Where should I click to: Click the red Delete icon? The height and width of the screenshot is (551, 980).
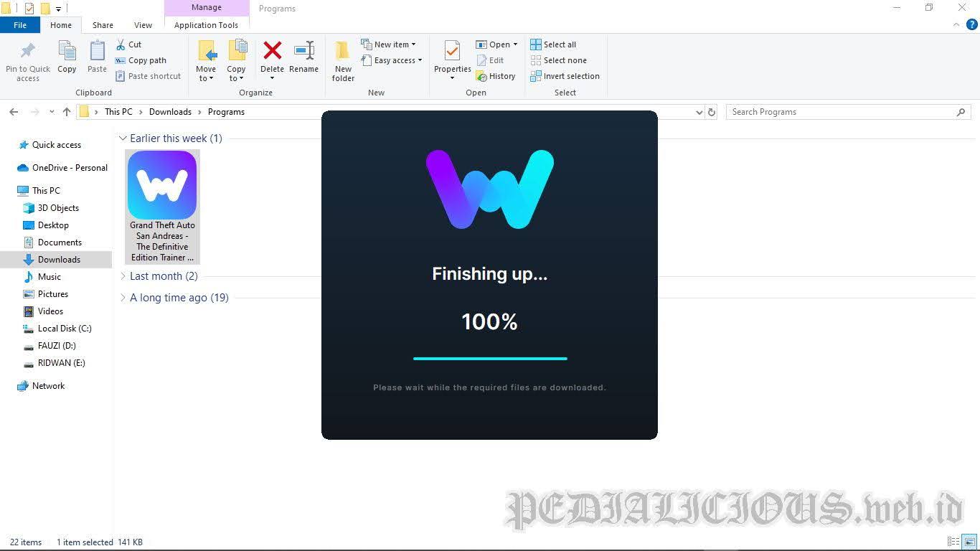pyautogui.click(x=272, y=50)
